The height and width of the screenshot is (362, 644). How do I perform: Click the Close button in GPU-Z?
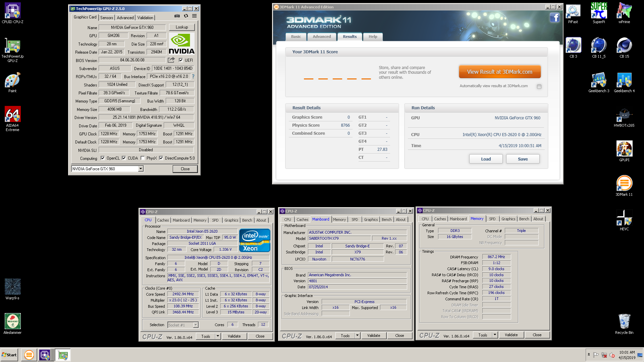coord(185,169)
